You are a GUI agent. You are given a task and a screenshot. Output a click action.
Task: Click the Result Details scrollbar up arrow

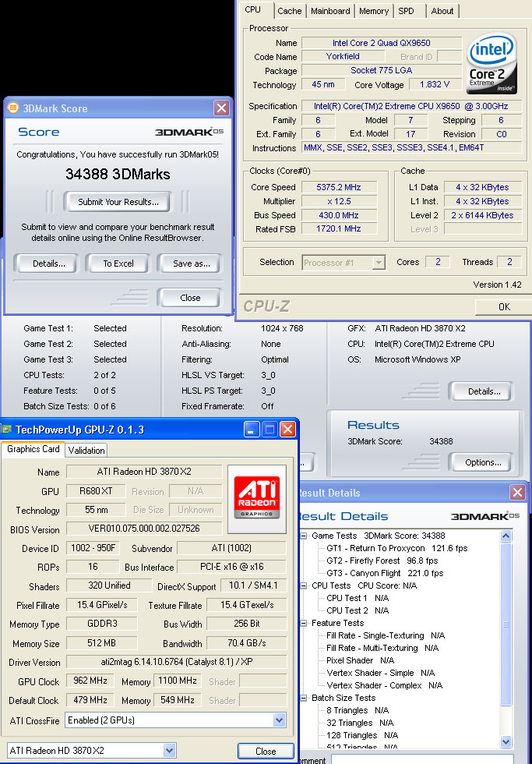coord(506,536)
